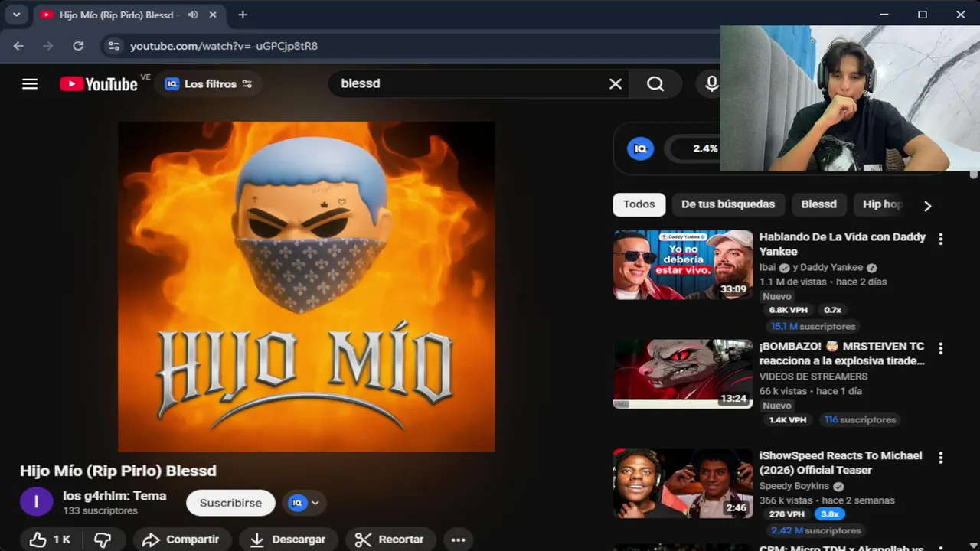
Task: Click the '15,1 M suscriptores' badge
Action: pyautogui.click(x=812, y=326)
